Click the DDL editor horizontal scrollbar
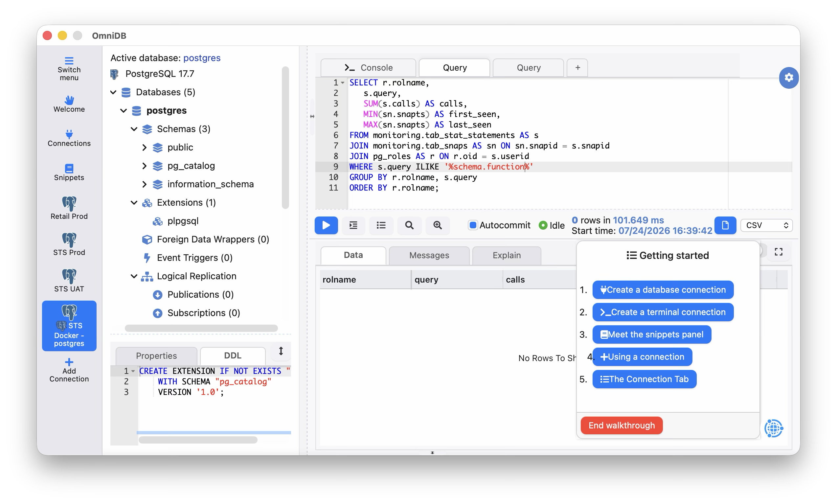 pos(198,440)
